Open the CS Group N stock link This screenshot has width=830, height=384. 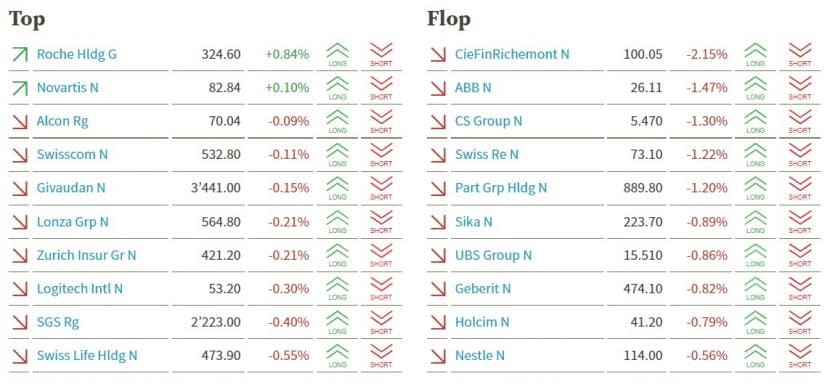[x=488, y=121]
